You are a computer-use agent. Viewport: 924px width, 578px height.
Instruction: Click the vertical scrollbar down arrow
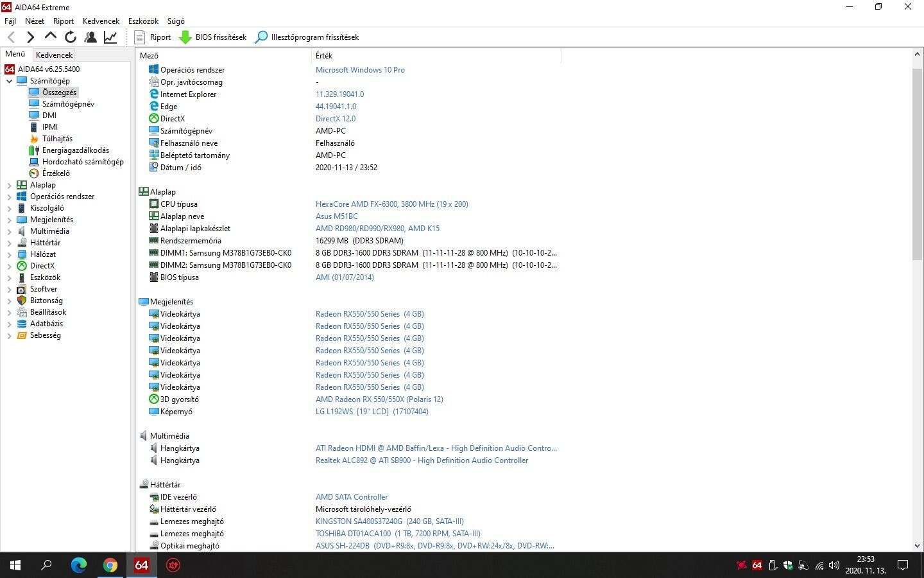pyautogui.click(x=917, y=545)
